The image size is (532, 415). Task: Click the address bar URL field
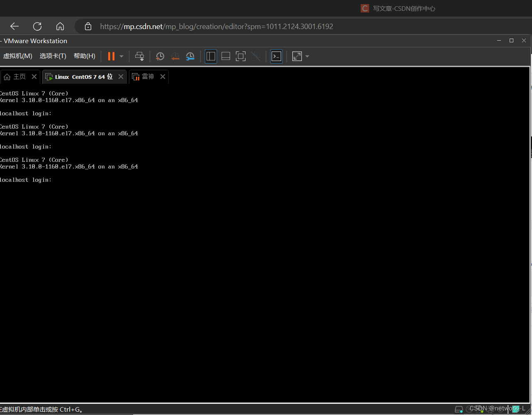pos(216,26)
